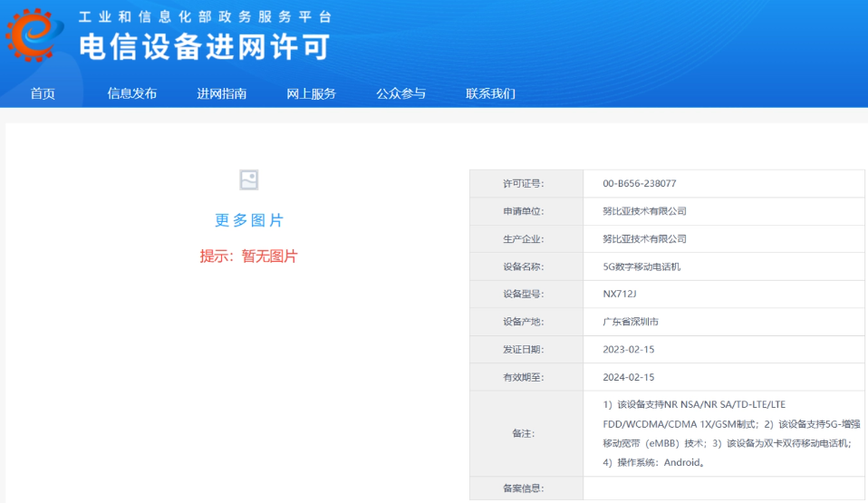Select license number 00-B656-238077
Screen dimensions: 868x503
coord(640,183)
